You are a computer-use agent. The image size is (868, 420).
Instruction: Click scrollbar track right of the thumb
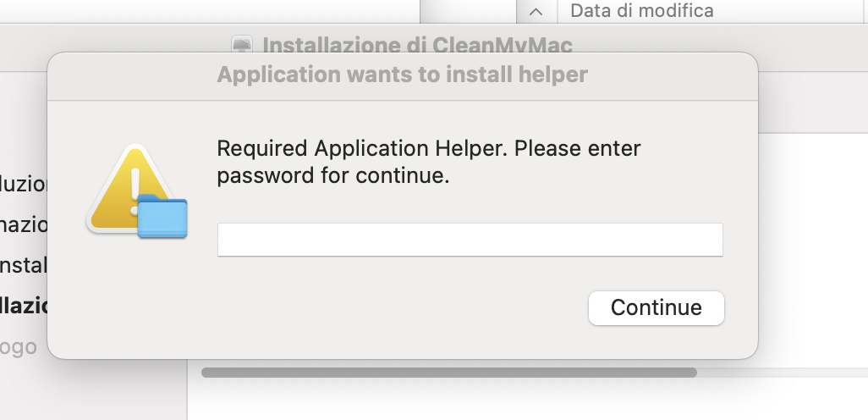point(781,373)
